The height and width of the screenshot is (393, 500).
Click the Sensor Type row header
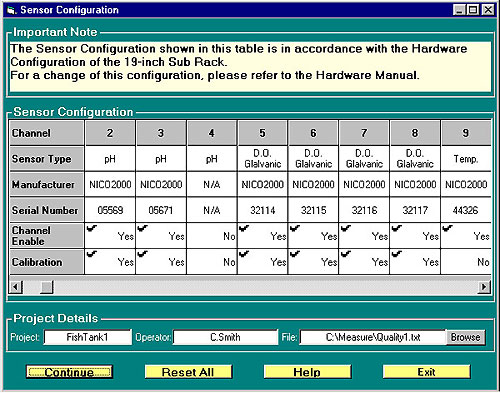pyautogui.click(x=47, y=159)
